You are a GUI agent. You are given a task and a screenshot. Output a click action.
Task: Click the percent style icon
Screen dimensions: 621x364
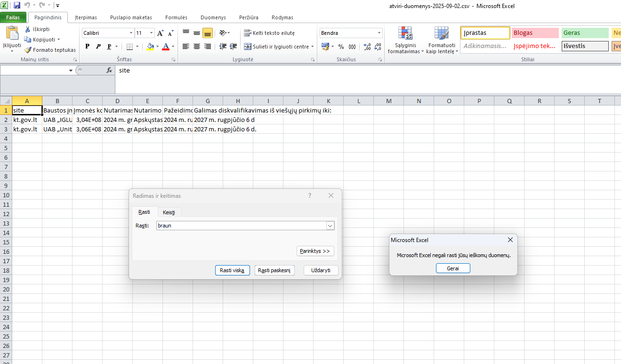coord(341,47)
